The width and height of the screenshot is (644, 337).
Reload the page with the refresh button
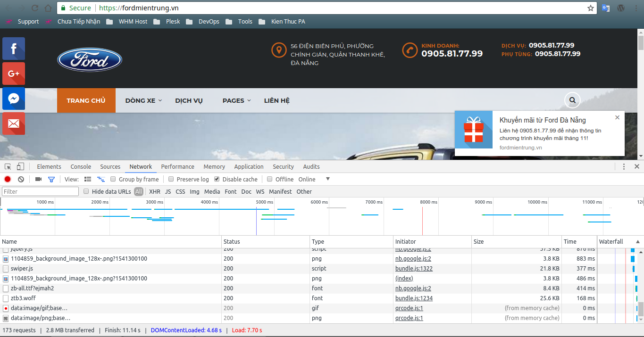[35, 8]
